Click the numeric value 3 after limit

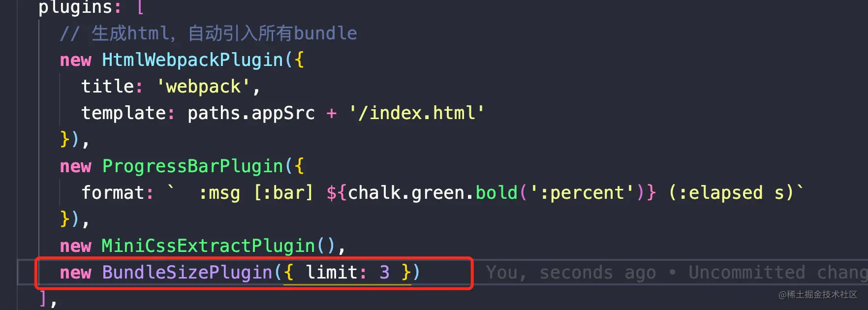[385, 273]
